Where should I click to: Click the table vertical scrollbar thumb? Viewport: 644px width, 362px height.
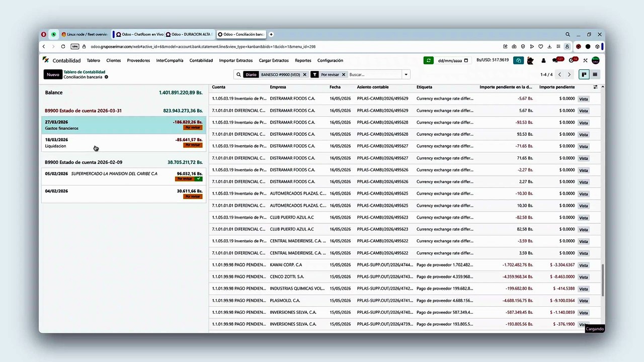(603, 280)
